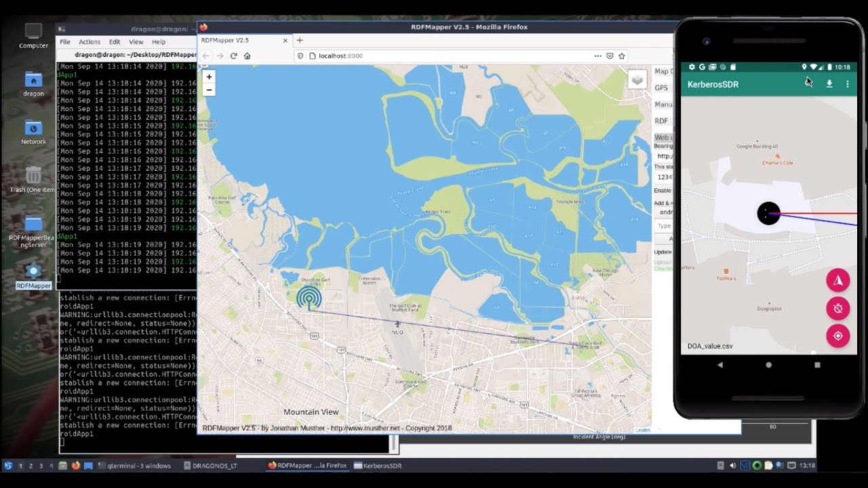868x488 pixels.
Task: Zoom in on the RDFMapper map
Action: coord(209,77)
